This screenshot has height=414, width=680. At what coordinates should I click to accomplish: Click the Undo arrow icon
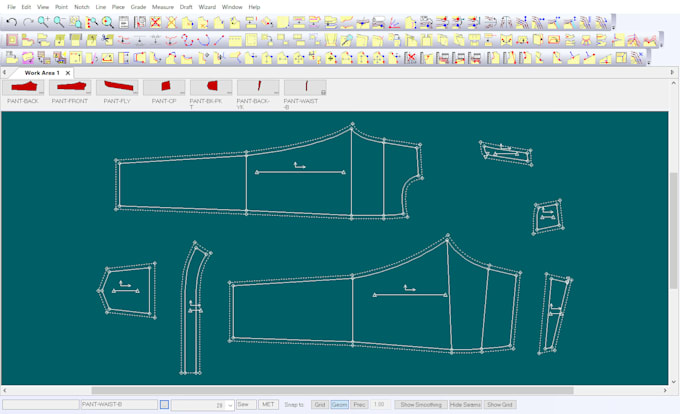point(11,22)
